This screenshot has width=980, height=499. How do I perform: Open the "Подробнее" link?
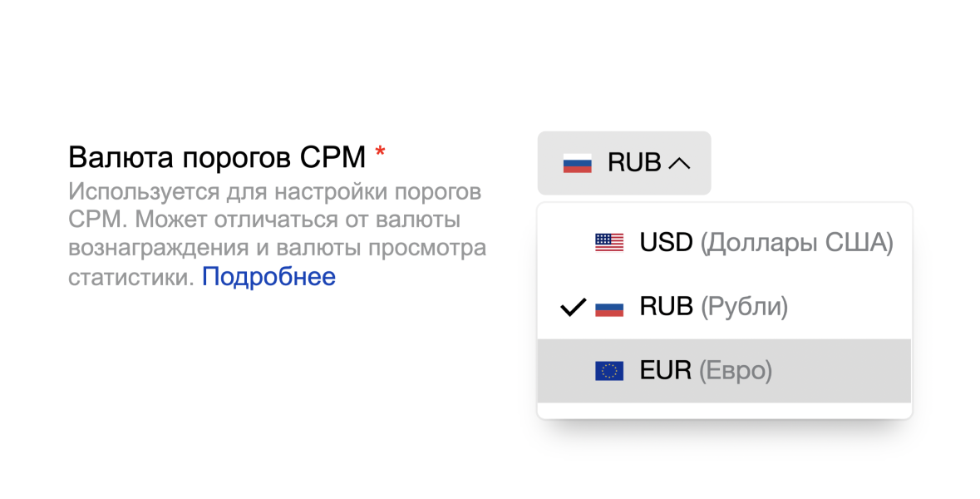pyautogui.click(x=268, y=277)
